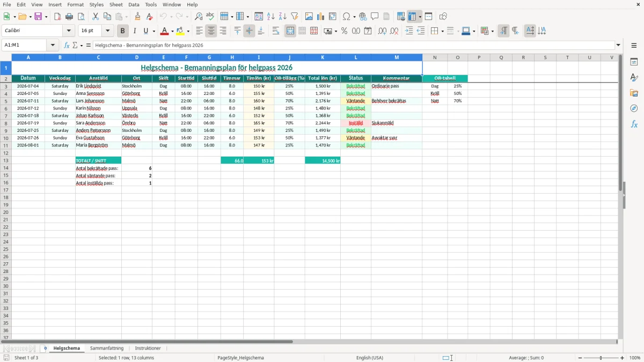Increase the indent
This screenshot has height=362, width=644.
pos(409,31)
